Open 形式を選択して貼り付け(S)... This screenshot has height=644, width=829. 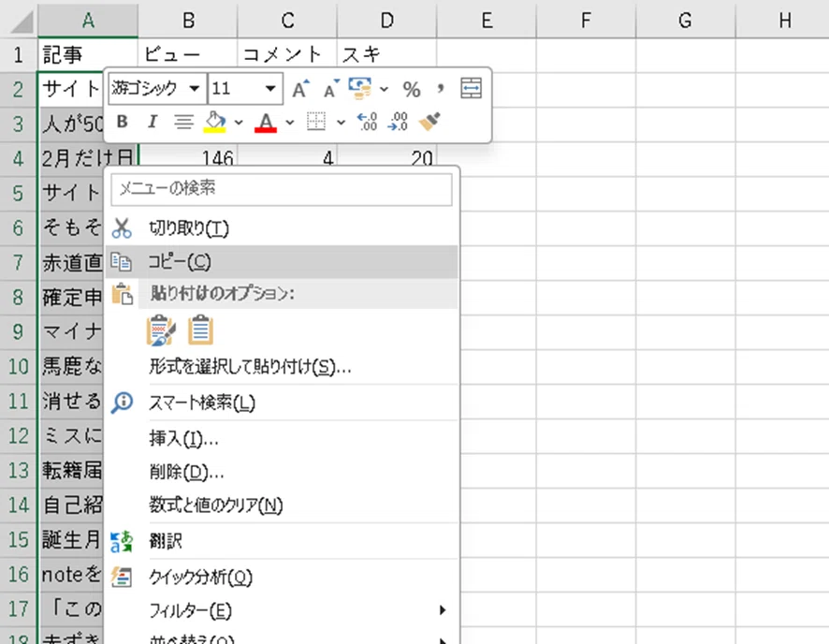coord(282,366)
